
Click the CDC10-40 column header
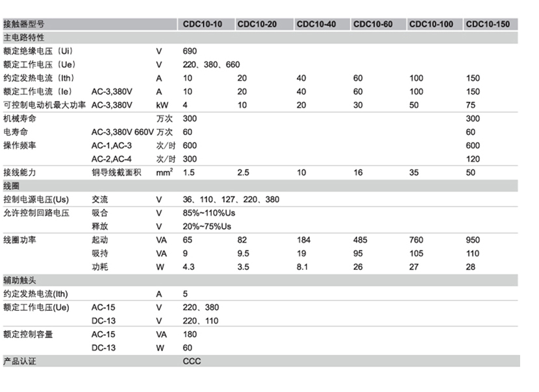click(x=316, y=24)
